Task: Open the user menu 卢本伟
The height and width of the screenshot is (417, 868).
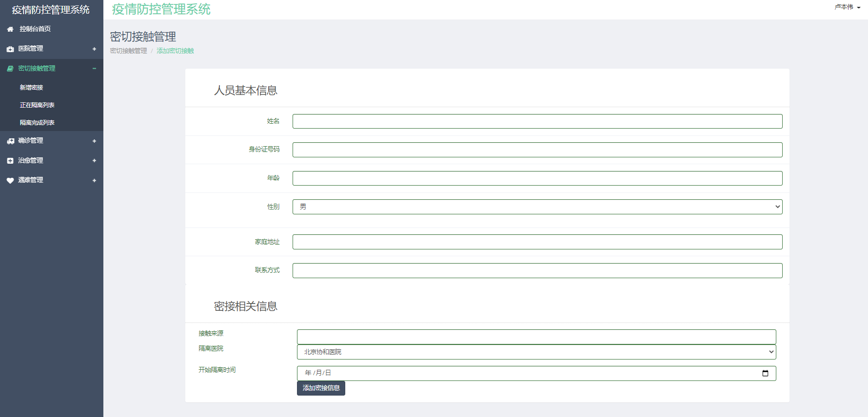Action: click(x=848, y=7)
